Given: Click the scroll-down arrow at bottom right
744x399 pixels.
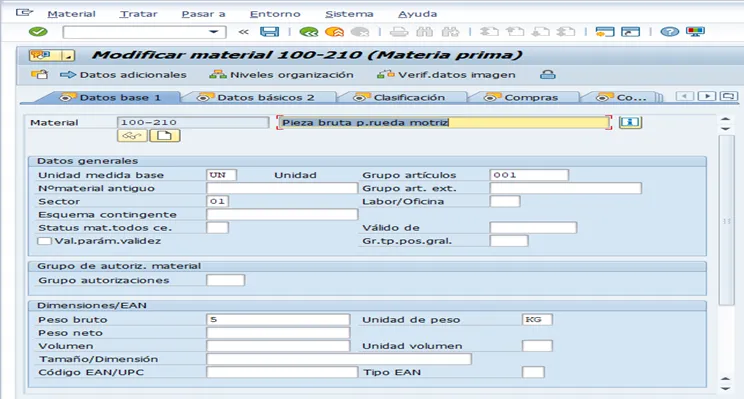Looking at the screenshot, I should coord(725,388).
